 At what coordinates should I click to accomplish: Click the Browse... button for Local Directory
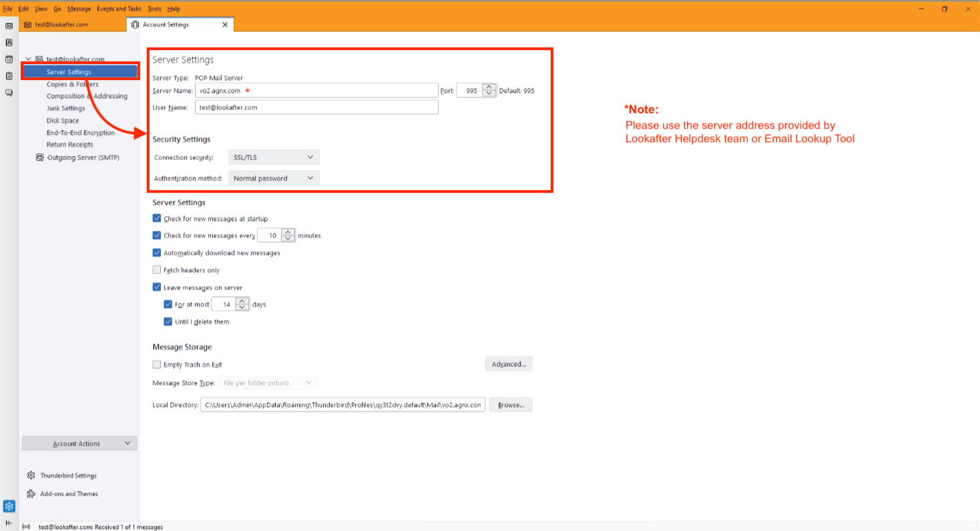coord(510,405)
